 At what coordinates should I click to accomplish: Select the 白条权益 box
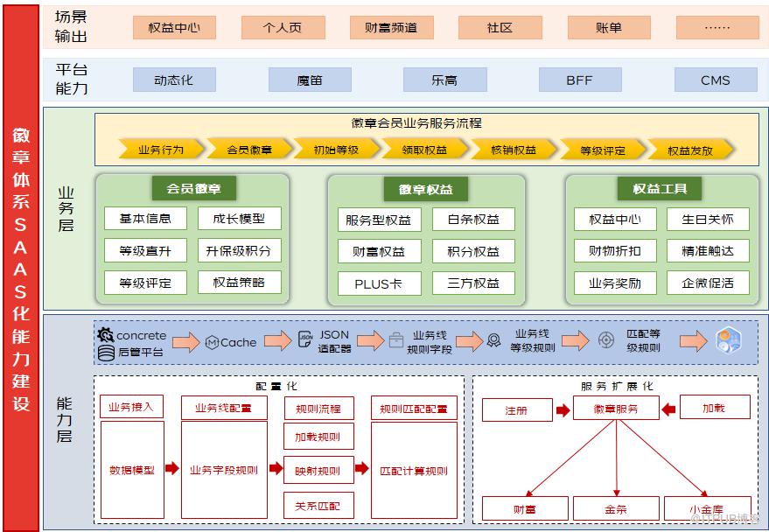coord(474,219)
